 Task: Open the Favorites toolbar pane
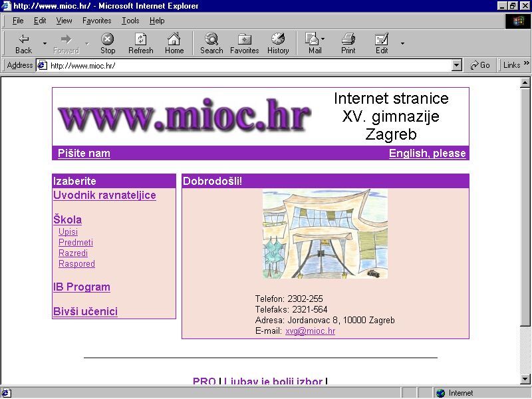244,44
